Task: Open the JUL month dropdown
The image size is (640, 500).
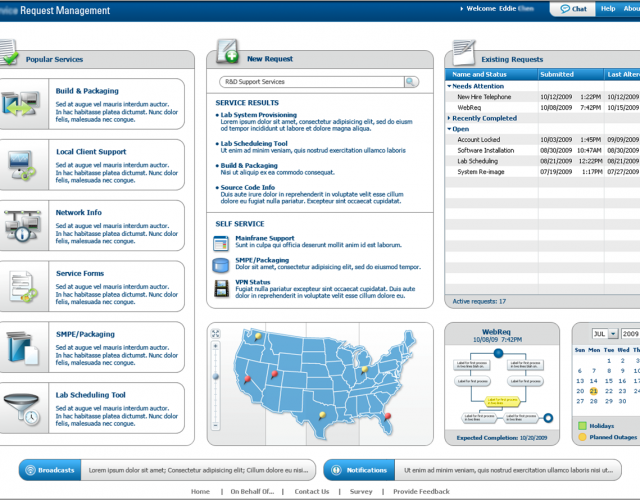Action: click(x=613, y=334)
